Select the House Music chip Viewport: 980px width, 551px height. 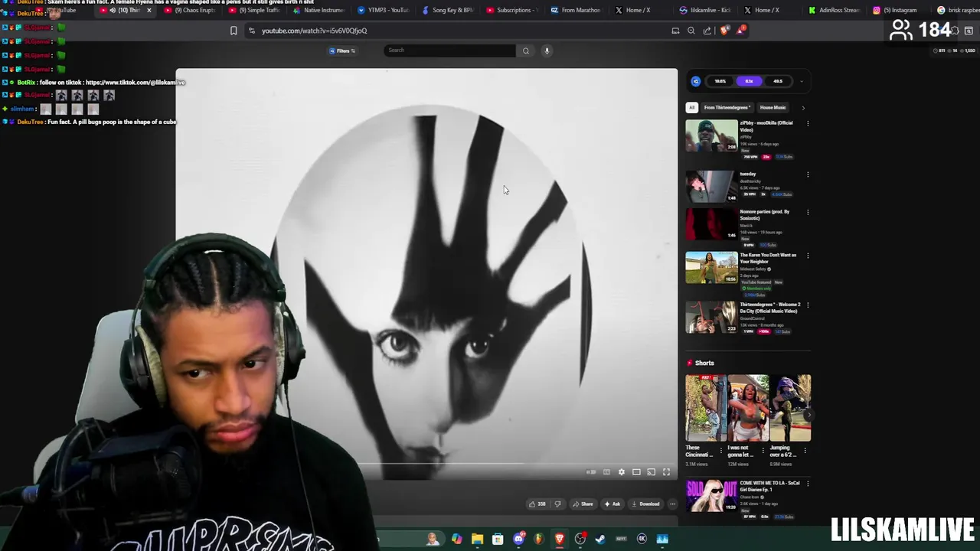[x=773, y=107]
